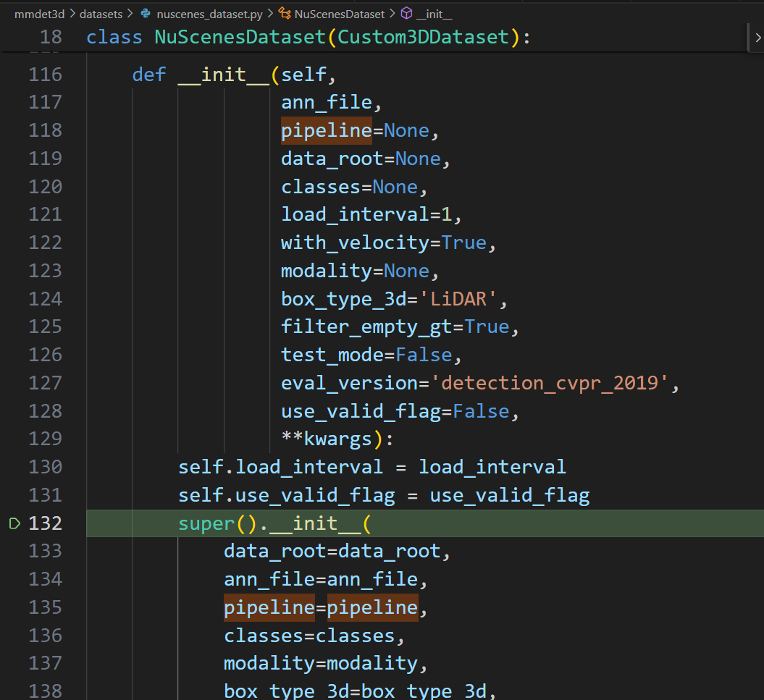This screenshot has height=700, width=764.
Task: Open the datasets breadcrumb folder
Action: [101, 14]
